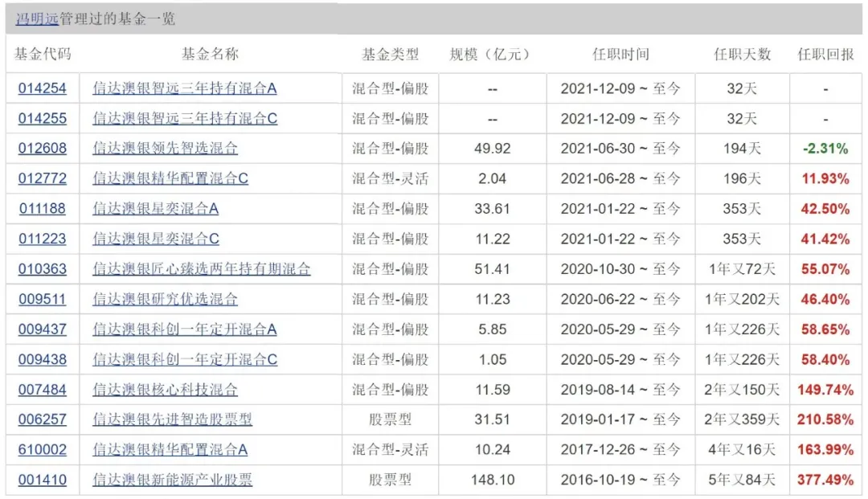
Task: Open fund code 011188
Action: tap(42, 209)
